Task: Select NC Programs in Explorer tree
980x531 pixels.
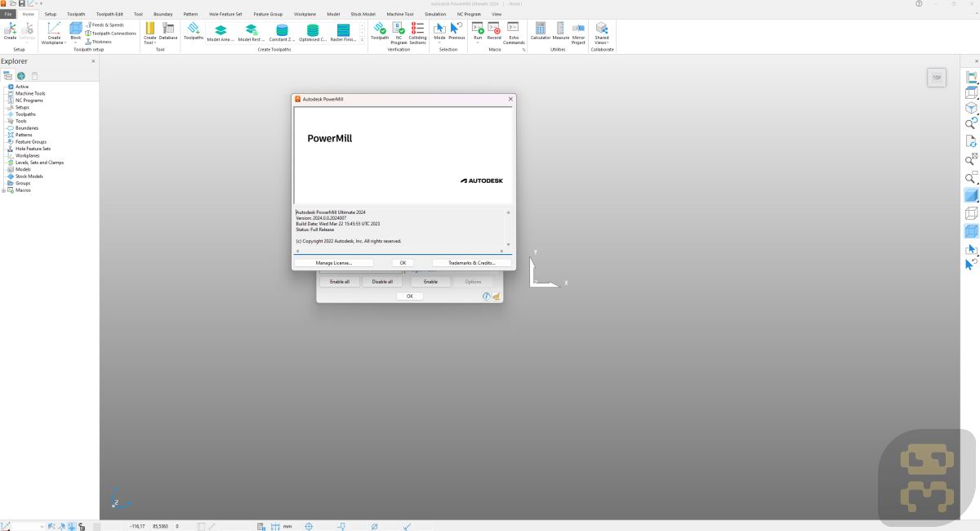Action: point(29,100)
